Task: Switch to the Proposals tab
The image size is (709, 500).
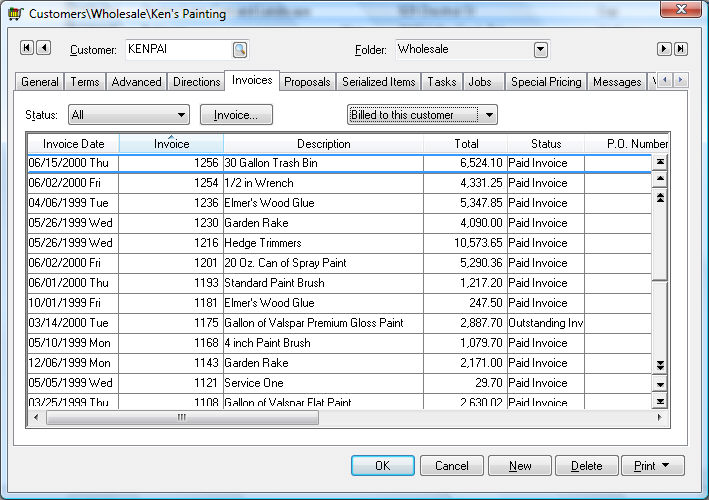Action: pyautogui.click(x=306, y=82)
